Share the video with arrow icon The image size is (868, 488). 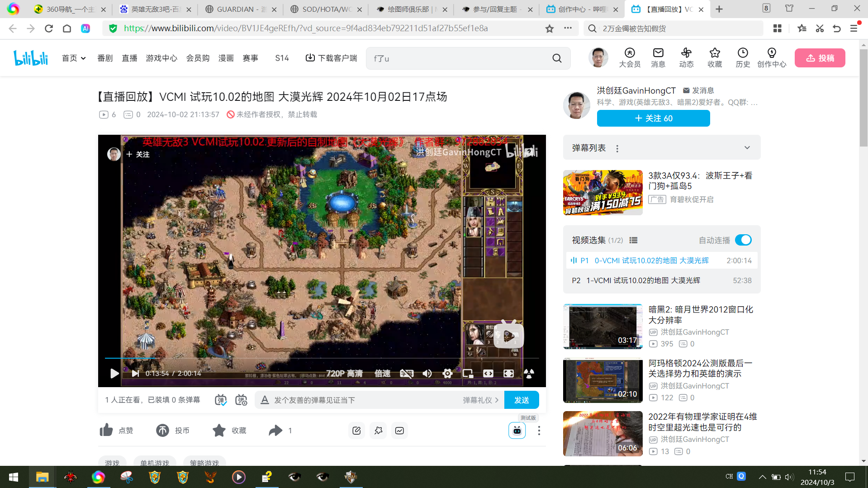(275, 431)
